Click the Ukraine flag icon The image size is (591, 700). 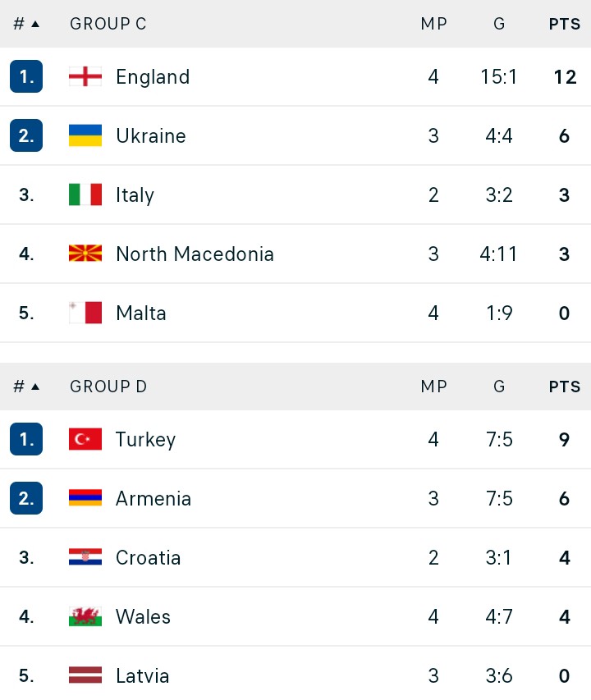tap(85, 135)
